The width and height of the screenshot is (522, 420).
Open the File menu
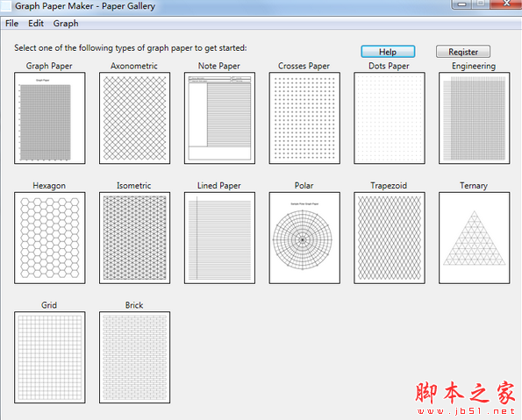(11, 24)
